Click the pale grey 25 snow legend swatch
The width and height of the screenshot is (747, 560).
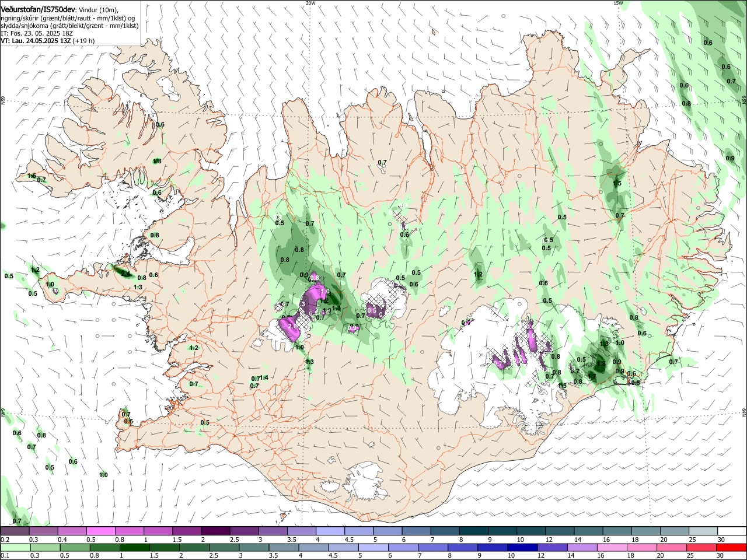(704, 531)
